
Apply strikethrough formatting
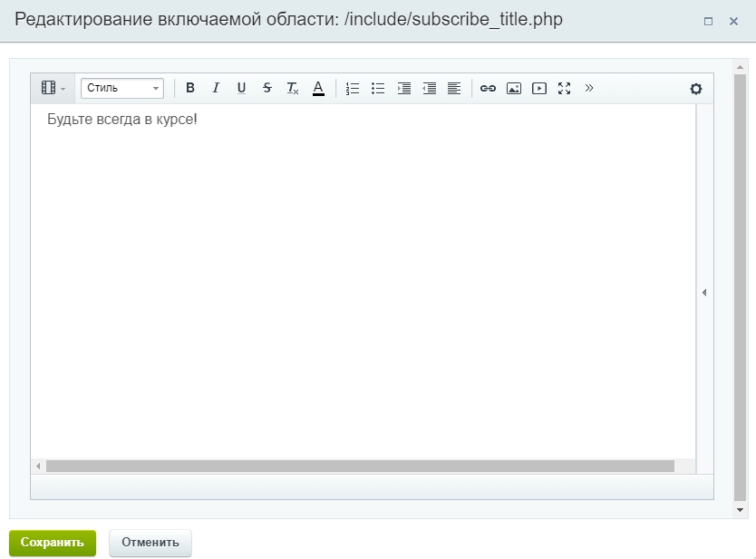pyautogui.click(x=267, y=88)
